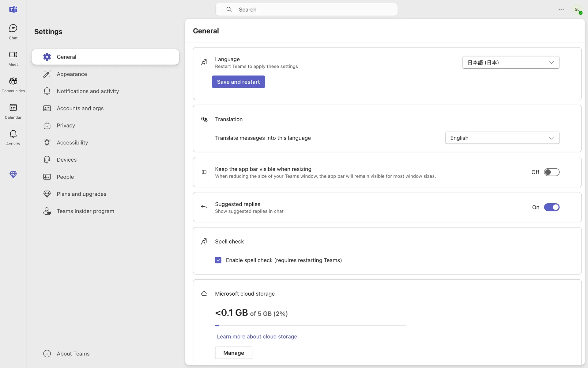The image size is (588, 368).
Task: Go to the Privacy settings section
Action: (66, 125)
